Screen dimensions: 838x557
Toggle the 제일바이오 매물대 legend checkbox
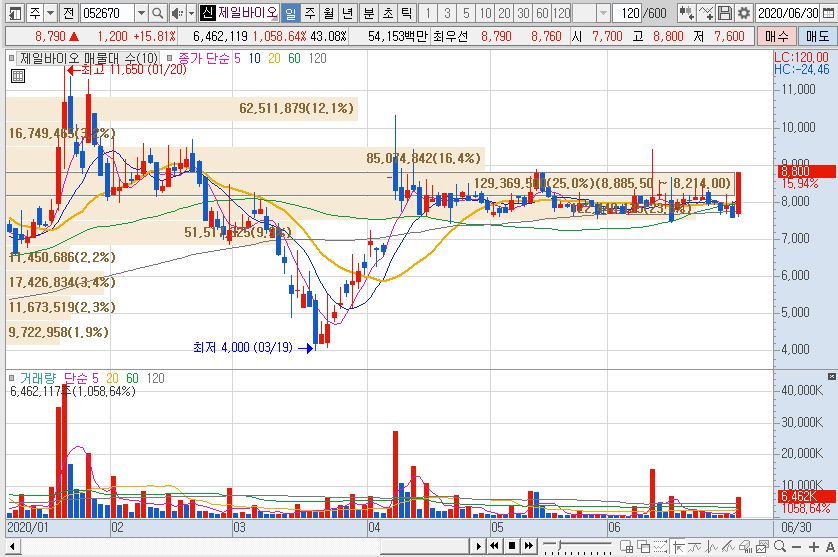11,58
